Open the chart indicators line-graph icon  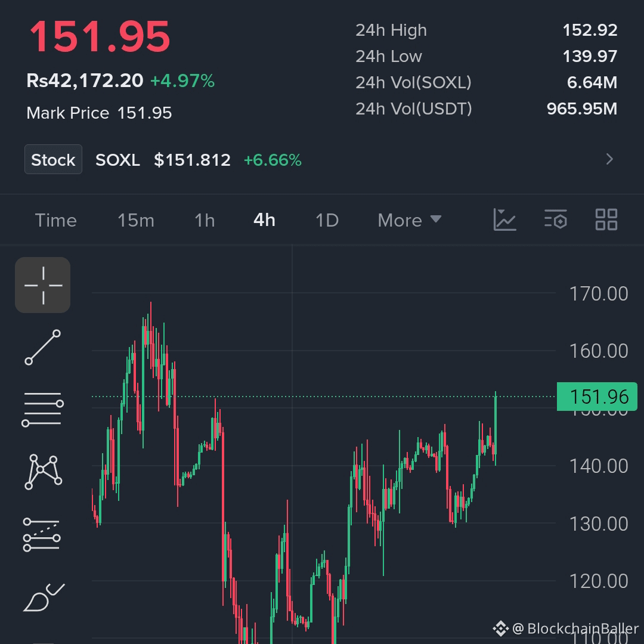504,219
